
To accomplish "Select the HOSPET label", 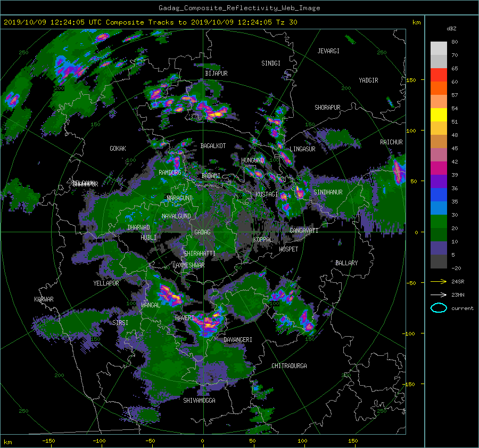I will point(288,249).
